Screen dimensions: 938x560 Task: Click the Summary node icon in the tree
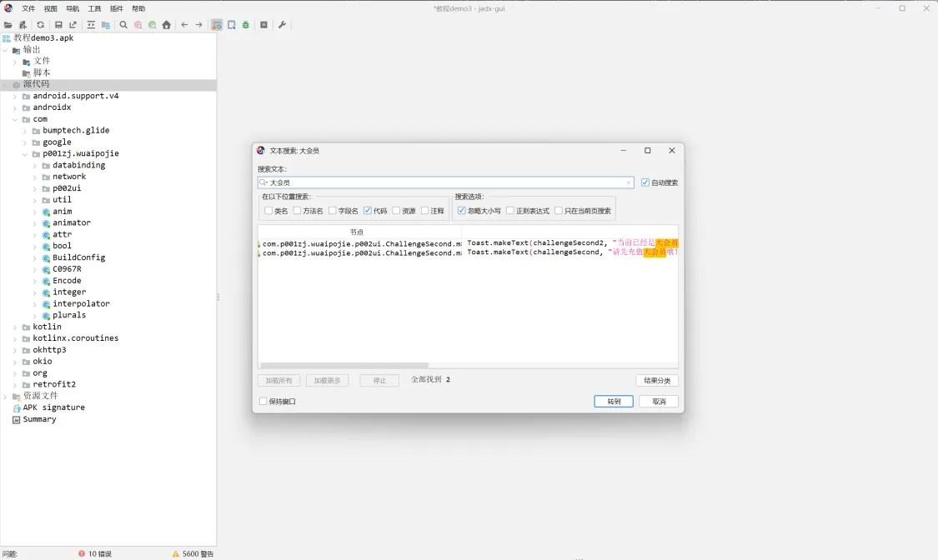(16, 419)
